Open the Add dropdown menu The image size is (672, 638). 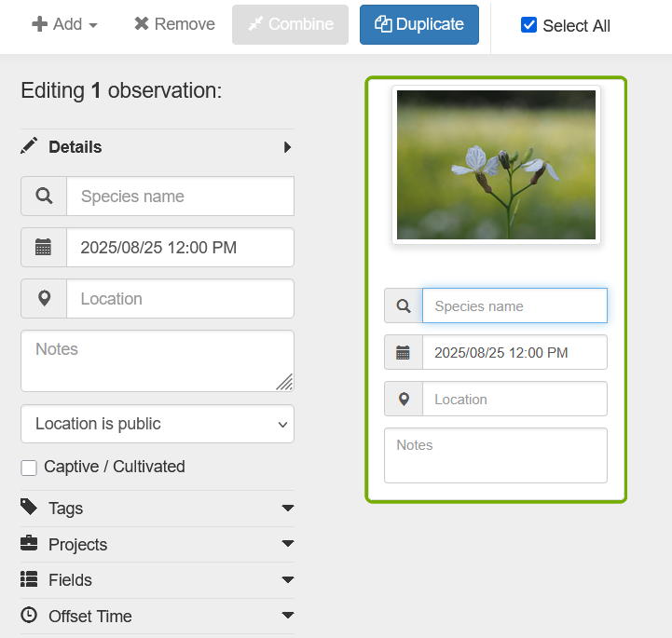click(64, 24)
